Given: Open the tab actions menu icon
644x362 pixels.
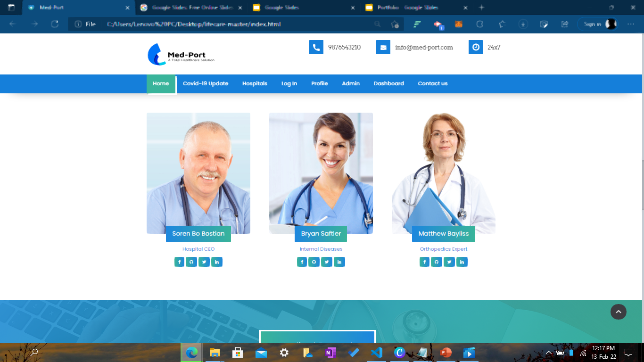Looking at the screenshot, I should click(11, 8).
